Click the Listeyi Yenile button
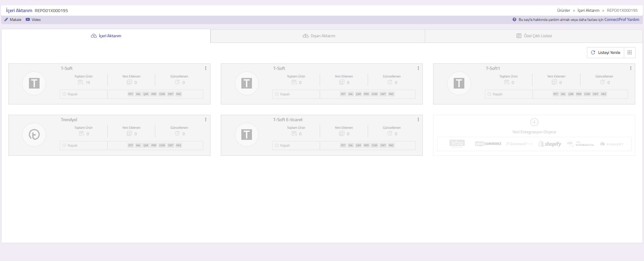The image size is (644, 261). (606, 52)
